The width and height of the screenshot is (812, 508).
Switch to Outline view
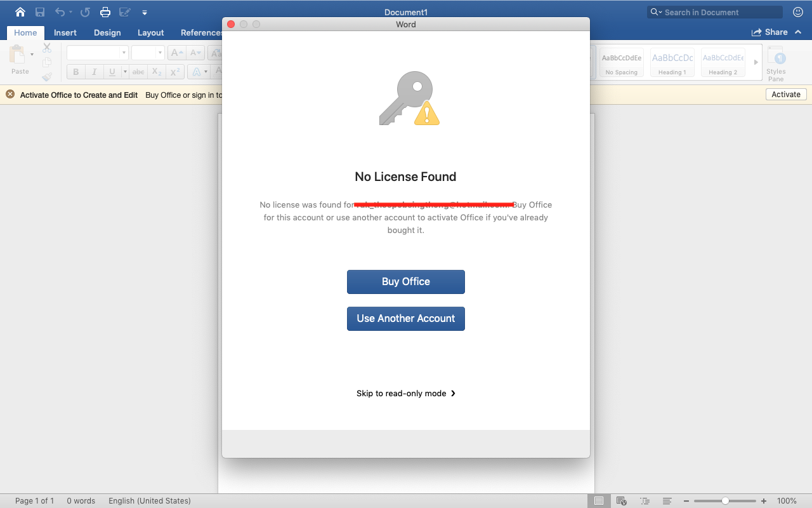(x=645, y=501)
